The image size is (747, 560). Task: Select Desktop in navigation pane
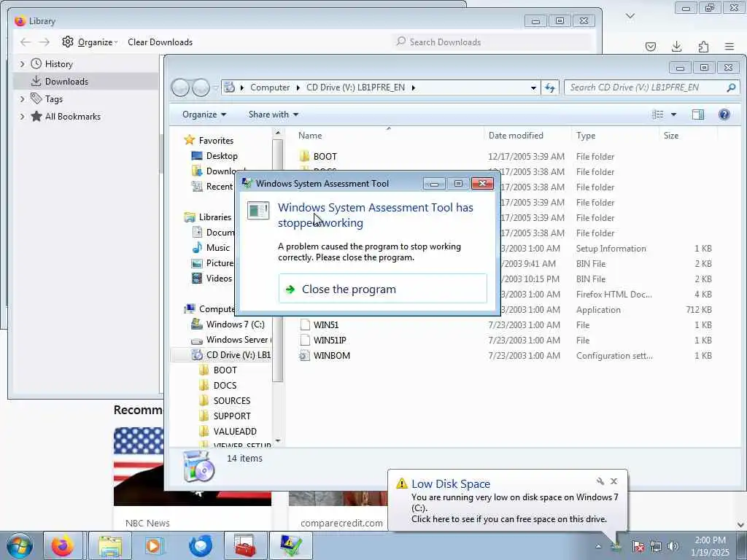[222, 156]
